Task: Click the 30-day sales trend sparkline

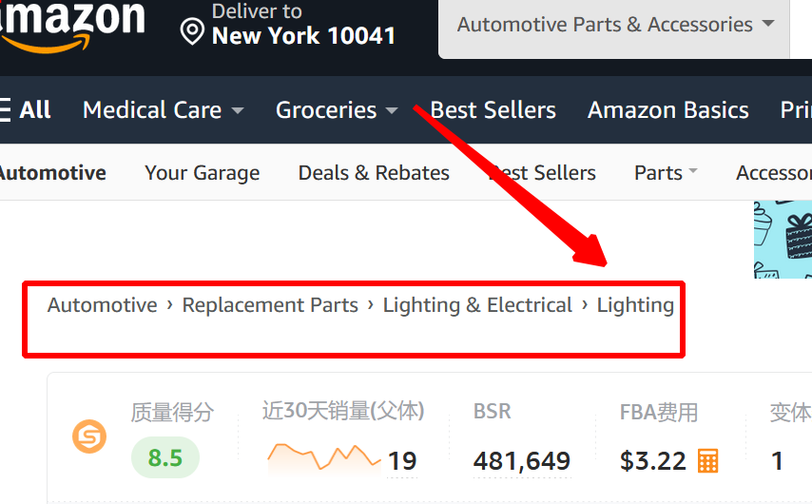Action: pyautogui.click(x=323, y=456)
